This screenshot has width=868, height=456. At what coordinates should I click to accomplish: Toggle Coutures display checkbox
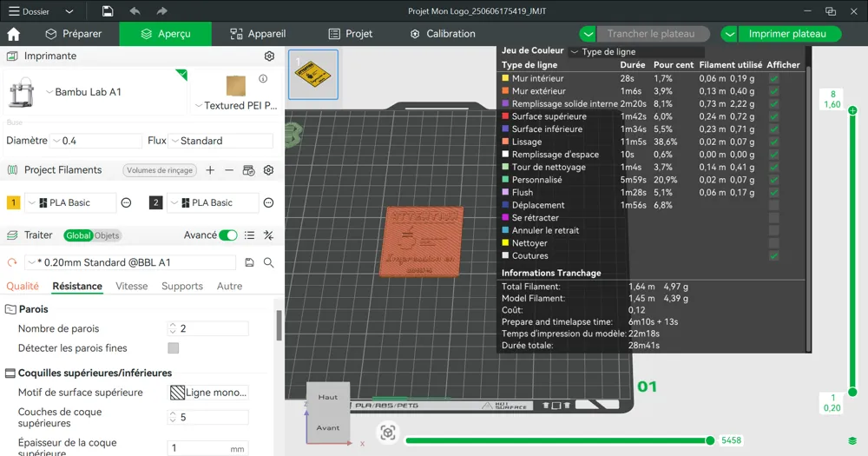click(x=774, y=256)
